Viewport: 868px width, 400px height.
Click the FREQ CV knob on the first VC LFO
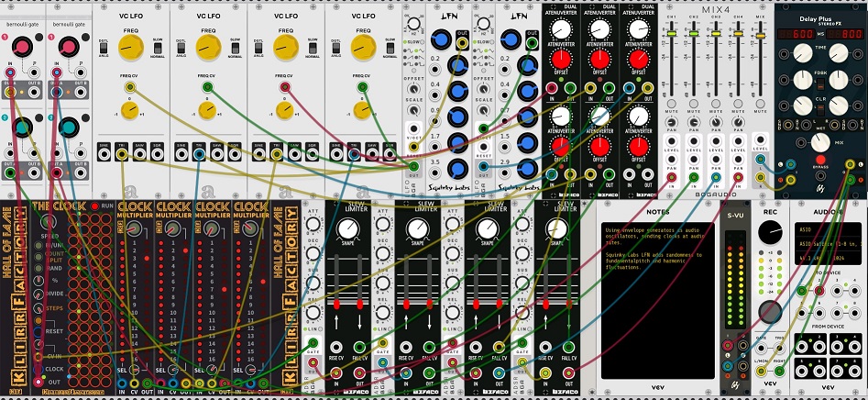click(x=130, y=110)
